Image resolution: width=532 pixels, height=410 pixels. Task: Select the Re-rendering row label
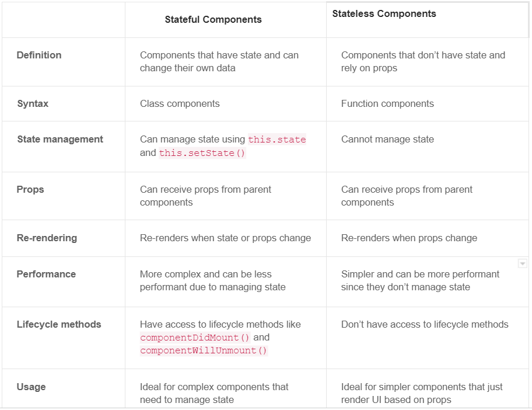(x=47, y=238)
